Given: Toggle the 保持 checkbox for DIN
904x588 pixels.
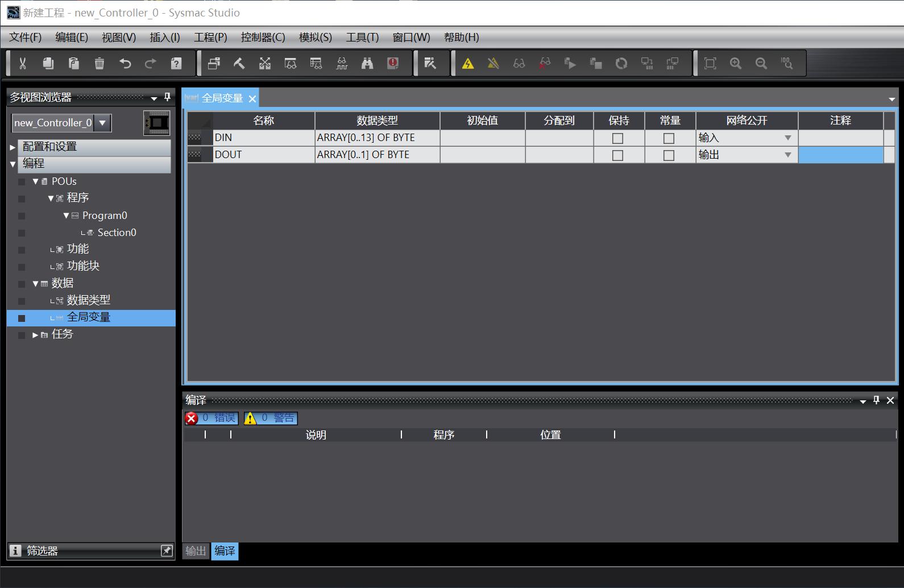Looking at the screenshot, I should tap(617, 138).
